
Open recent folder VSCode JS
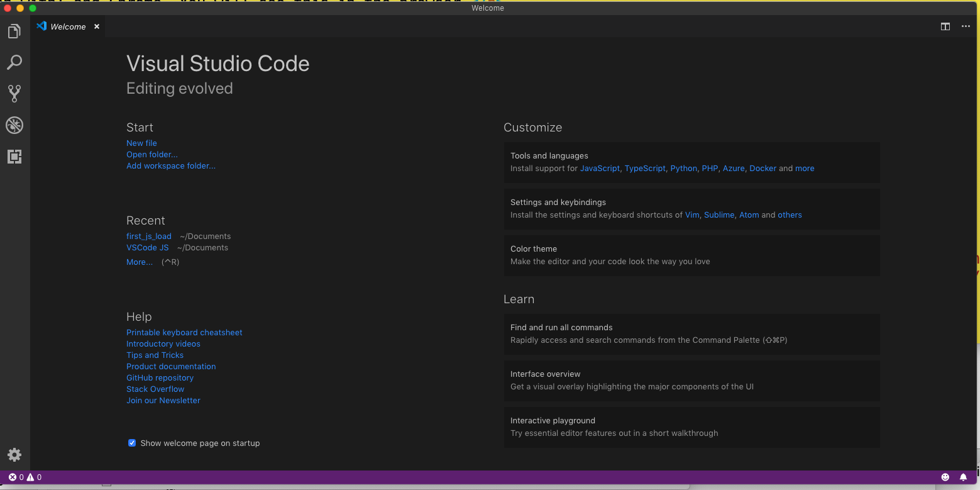(x=148, y=247)
